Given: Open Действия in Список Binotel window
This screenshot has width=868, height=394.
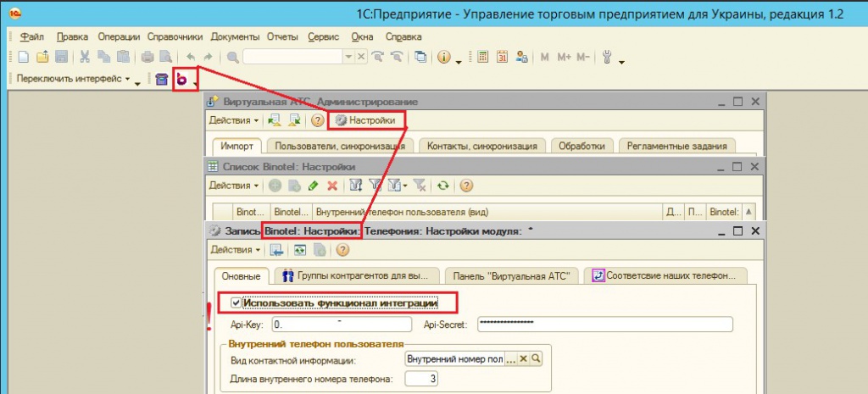Looking at the screenshot, I should (233, 186).
